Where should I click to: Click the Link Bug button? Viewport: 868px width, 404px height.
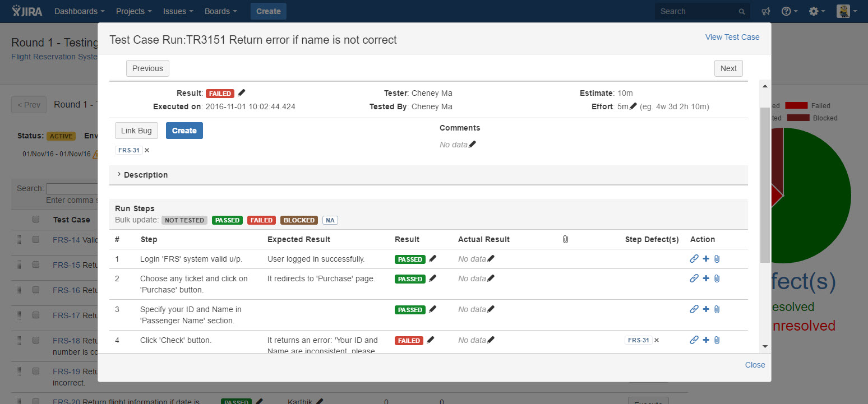click(x=137, y=131)
